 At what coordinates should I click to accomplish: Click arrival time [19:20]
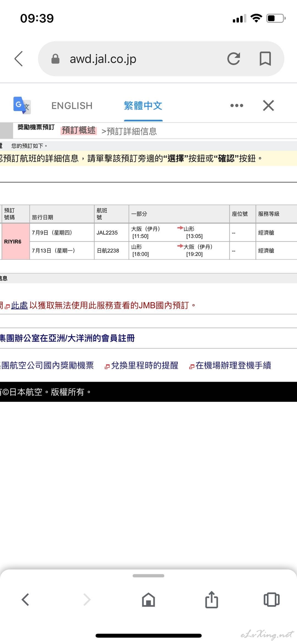pyautogui.click(x=194, y=254)
